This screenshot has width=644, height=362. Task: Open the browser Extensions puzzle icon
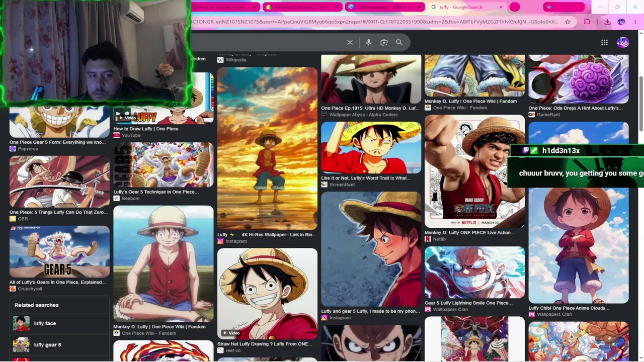[587, 22]
